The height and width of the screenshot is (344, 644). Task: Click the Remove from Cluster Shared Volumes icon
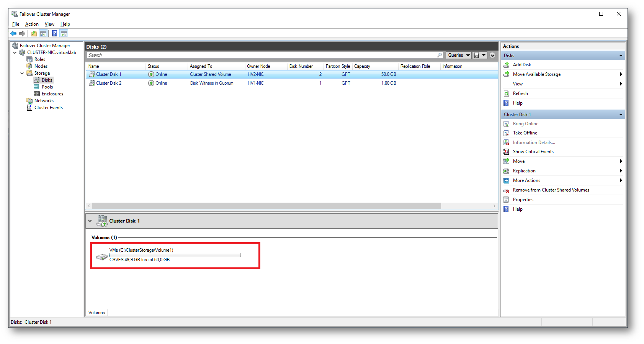click(x=506, y=190)
